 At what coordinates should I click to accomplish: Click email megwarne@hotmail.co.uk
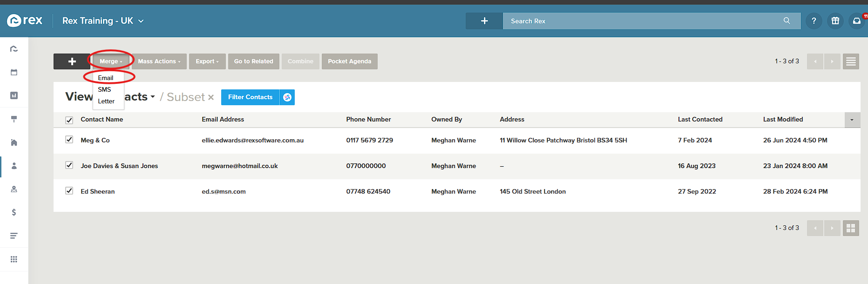point(240,166)
